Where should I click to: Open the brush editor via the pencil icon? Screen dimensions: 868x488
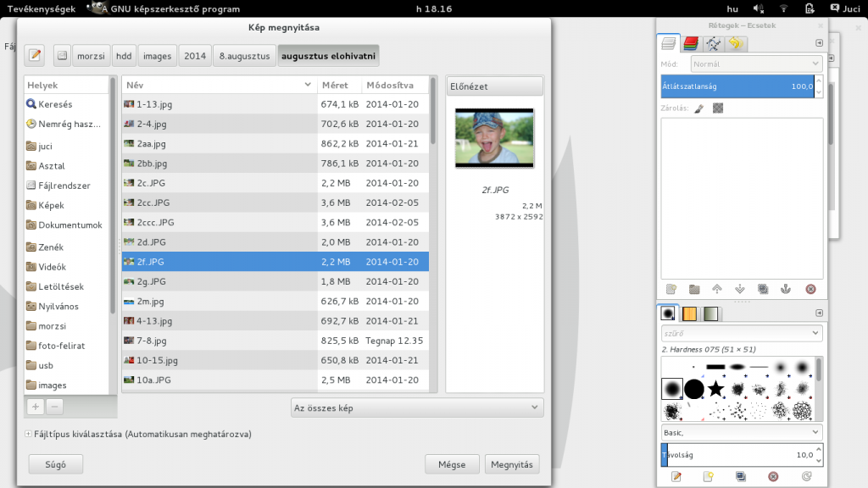(676, 476)
